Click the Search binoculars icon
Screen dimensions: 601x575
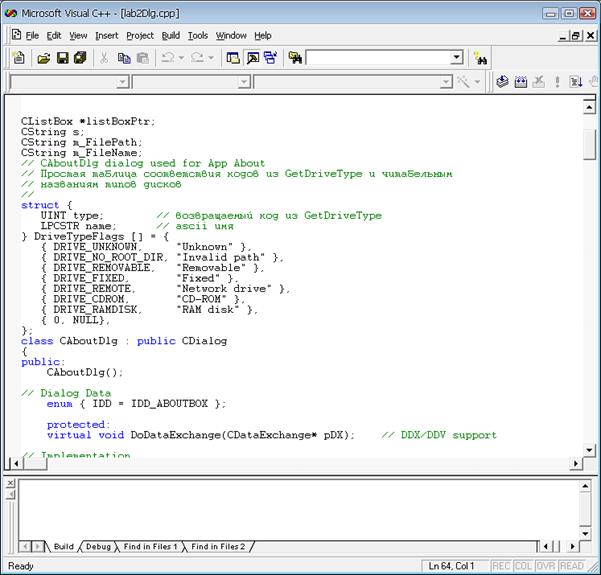point(480,58)
